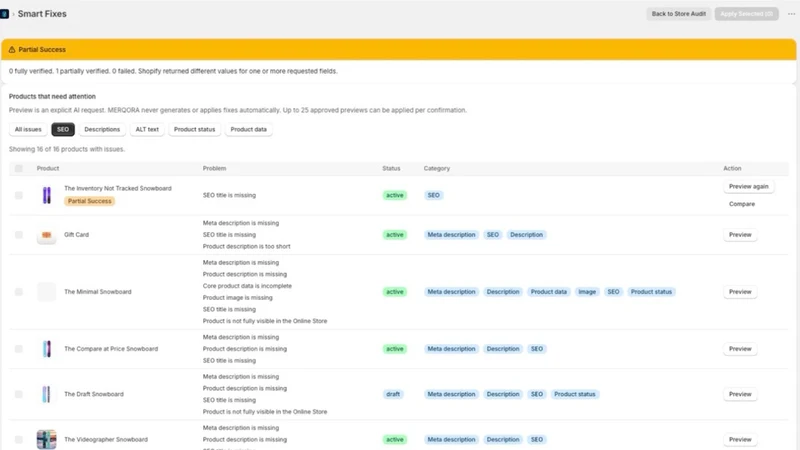
Task: Preview fixes for The Videographer Snowboard
Action: [740, 439]
